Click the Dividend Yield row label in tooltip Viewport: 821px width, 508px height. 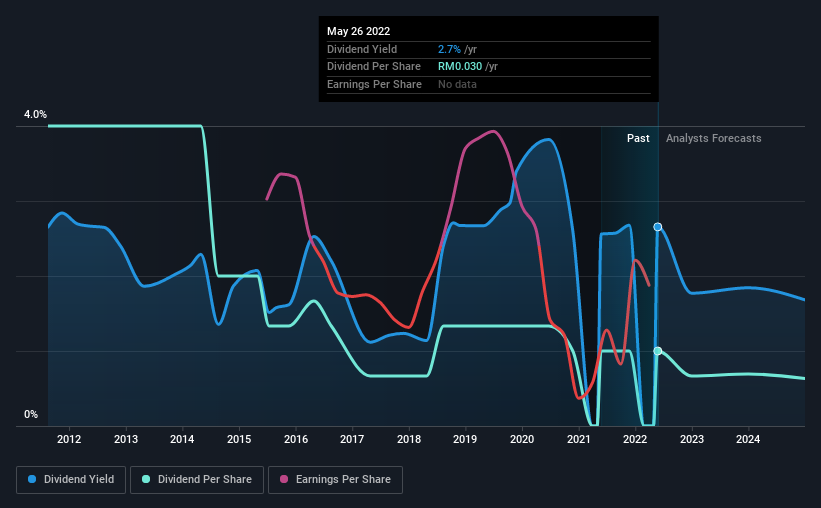(362, 49)
